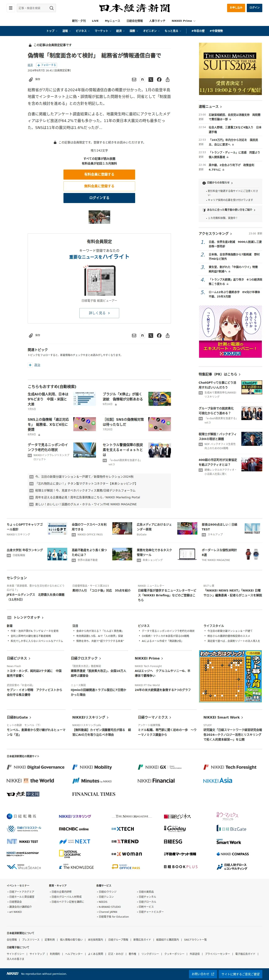Share by email using the envelope icon below the headline
Screen dimensions: 269x980
(134, 80)
